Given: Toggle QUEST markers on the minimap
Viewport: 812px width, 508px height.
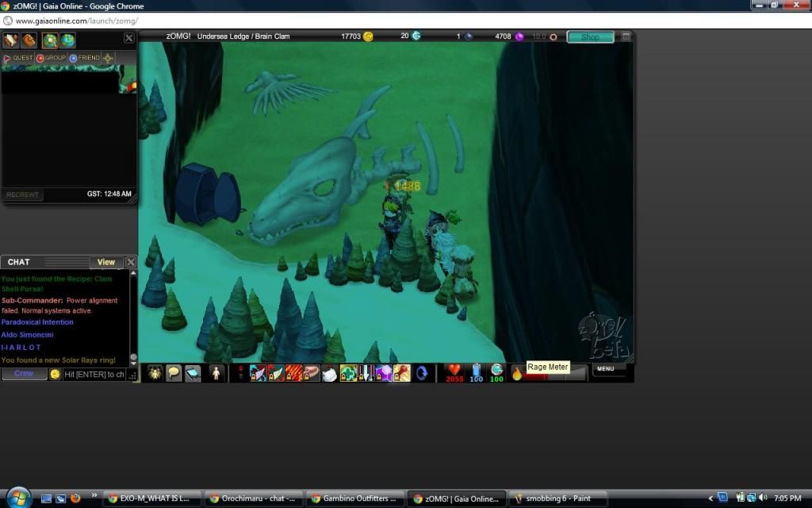Looking at the screenshot, I should pos(19,58).
